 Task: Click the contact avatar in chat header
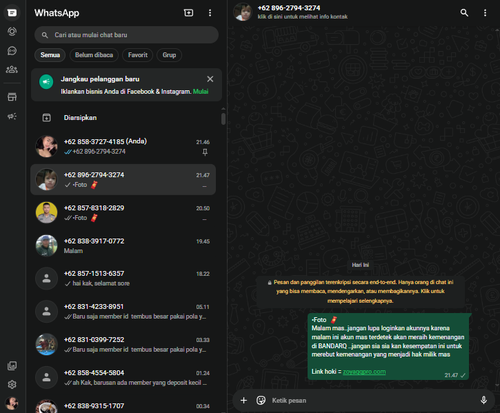coord(243,12)
